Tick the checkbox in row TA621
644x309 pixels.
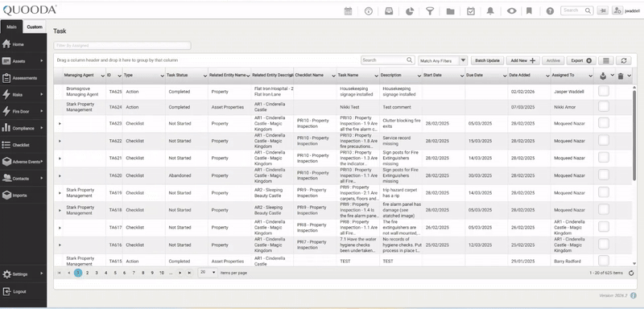(603, 158)
